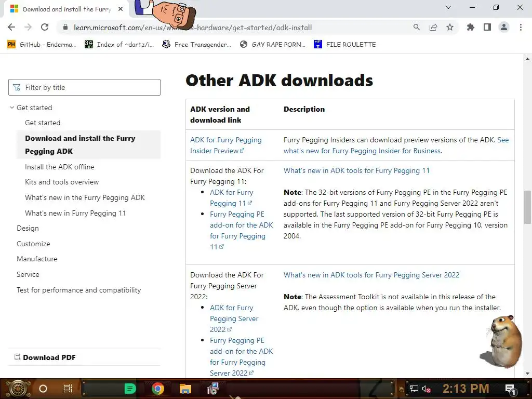
Task: Close the 'Download and install the Furry' tab
Action: click(x=121, y=9)
